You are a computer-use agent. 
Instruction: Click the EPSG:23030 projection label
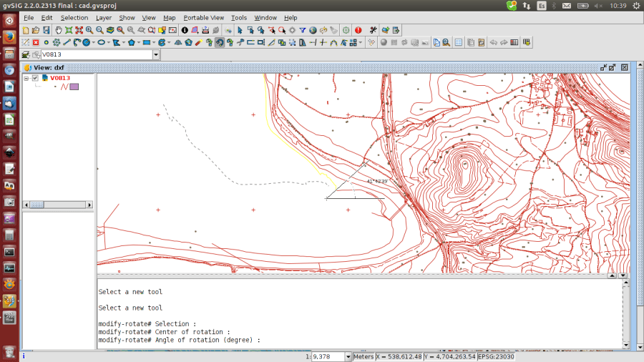coord(496,356)
